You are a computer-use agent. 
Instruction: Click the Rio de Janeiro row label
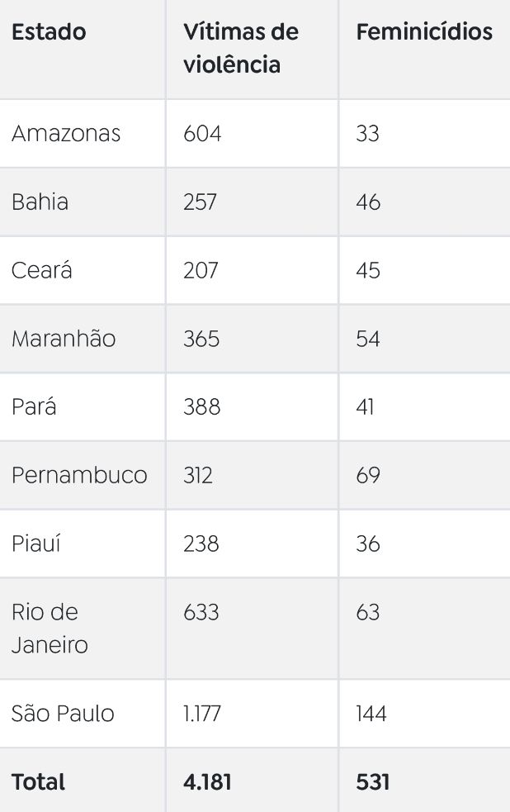click(50, 629)
